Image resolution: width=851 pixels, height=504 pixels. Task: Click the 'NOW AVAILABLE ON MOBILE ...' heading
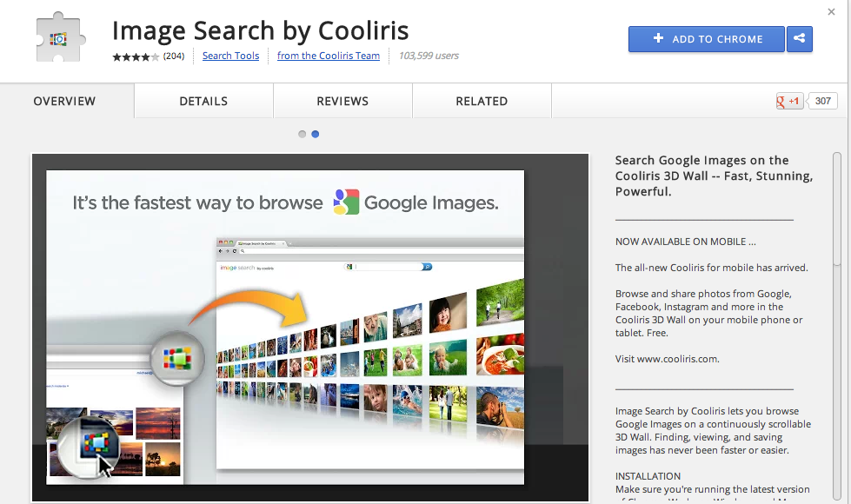pos(686,242)
